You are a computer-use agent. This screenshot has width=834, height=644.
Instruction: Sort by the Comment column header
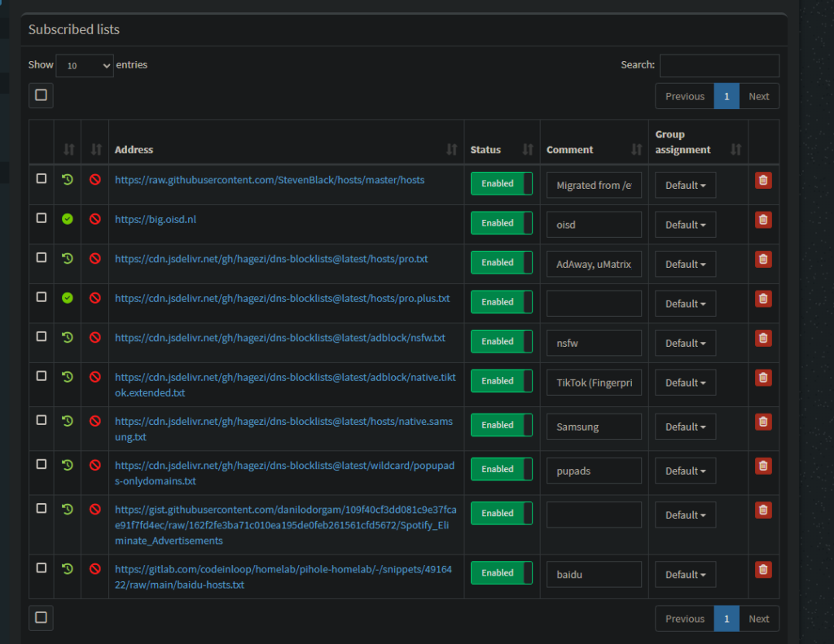[570, 150]
